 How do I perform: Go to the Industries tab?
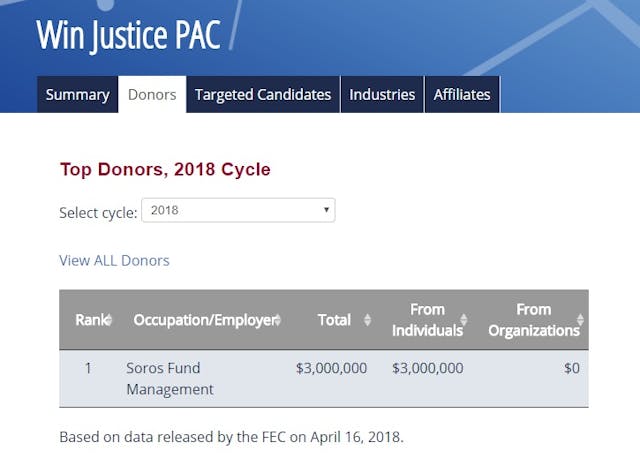coord(382,95)
